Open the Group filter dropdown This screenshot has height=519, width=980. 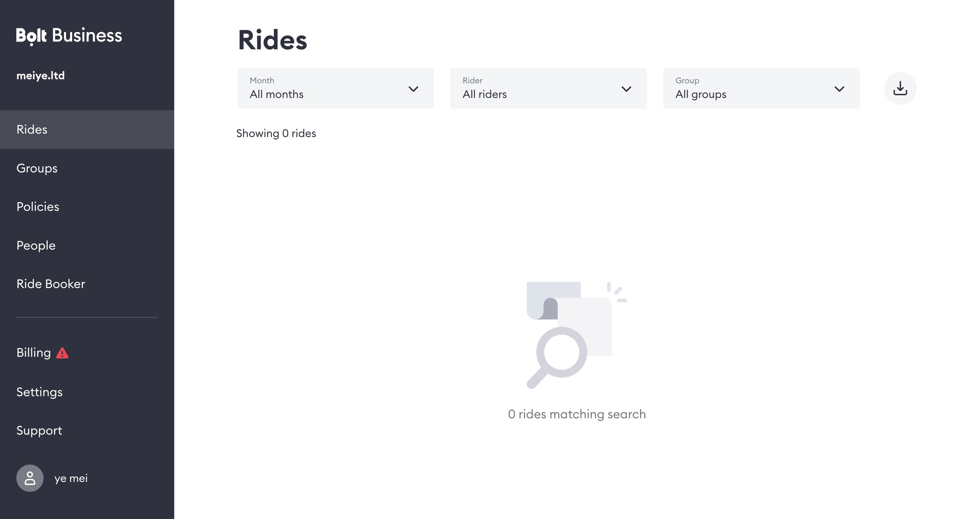point(761,88)
